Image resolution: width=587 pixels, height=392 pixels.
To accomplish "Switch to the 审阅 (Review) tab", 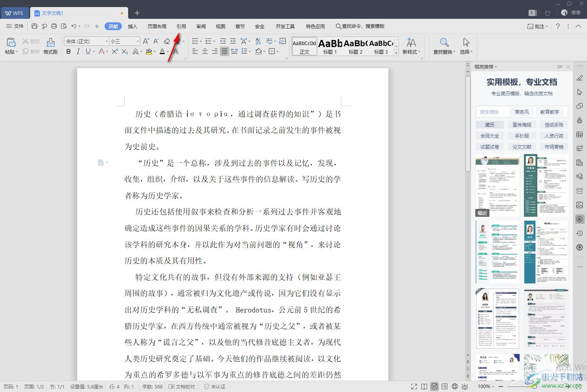I will click(x=201, y=26).
